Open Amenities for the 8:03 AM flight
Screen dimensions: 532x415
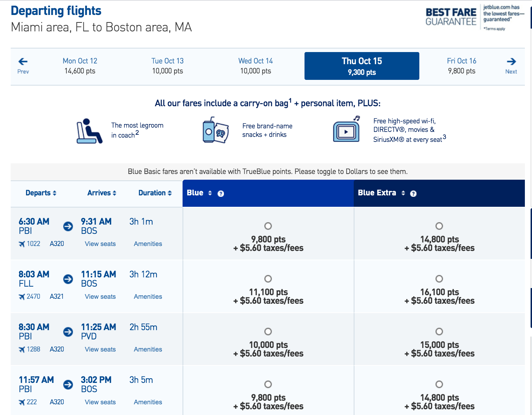tap(148, 297)
